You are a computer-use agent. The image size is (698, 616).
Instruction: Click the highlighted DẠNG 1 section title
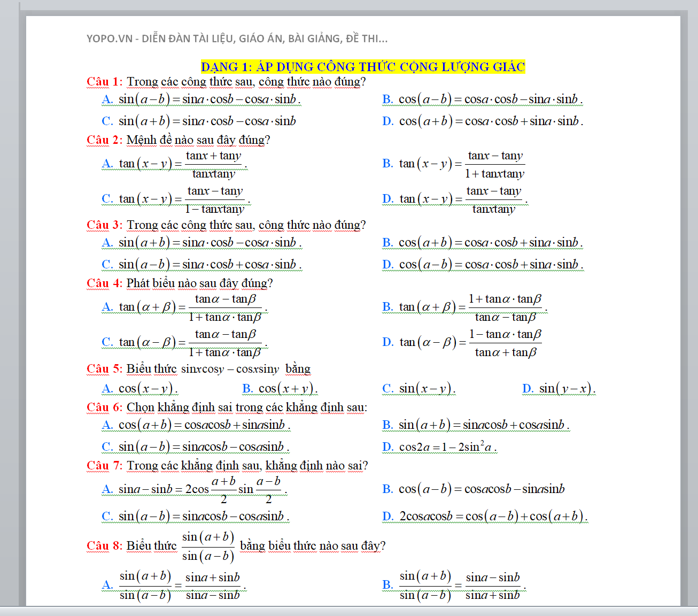(x=363, y=67)
